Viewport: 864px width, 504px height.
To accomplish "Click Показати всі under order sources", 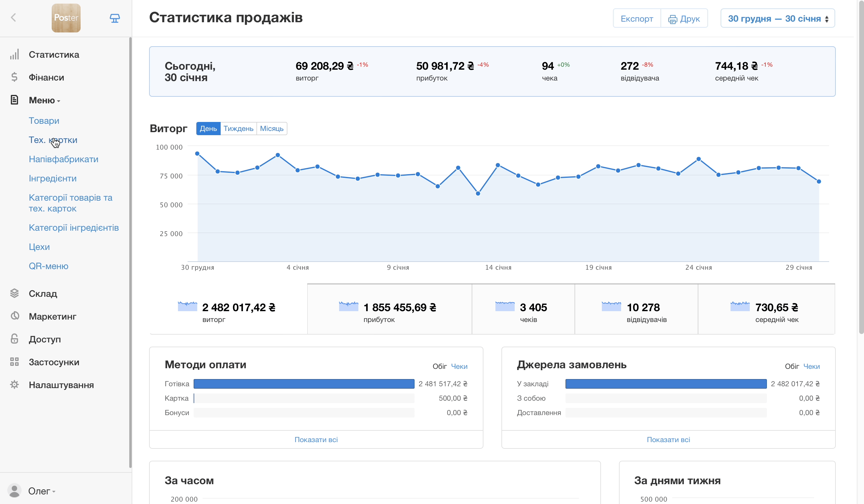I will pos(668,440).
